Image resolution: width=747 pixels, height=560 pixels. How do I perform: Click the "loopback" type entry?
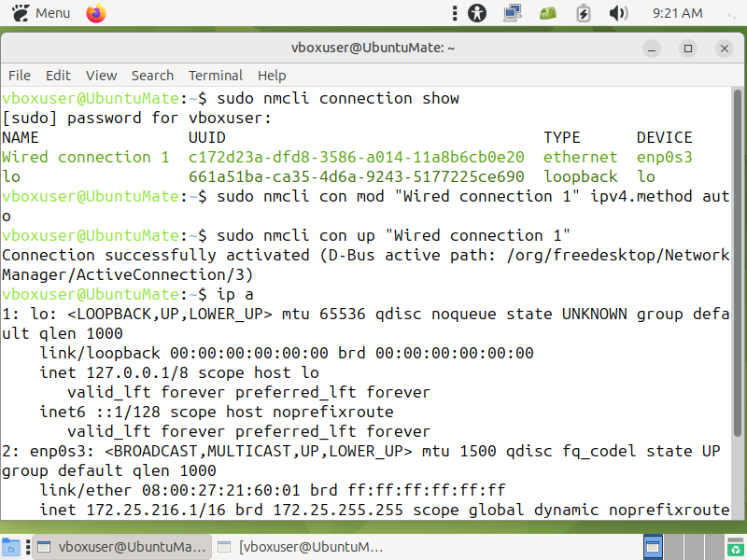tap(581, 176)
